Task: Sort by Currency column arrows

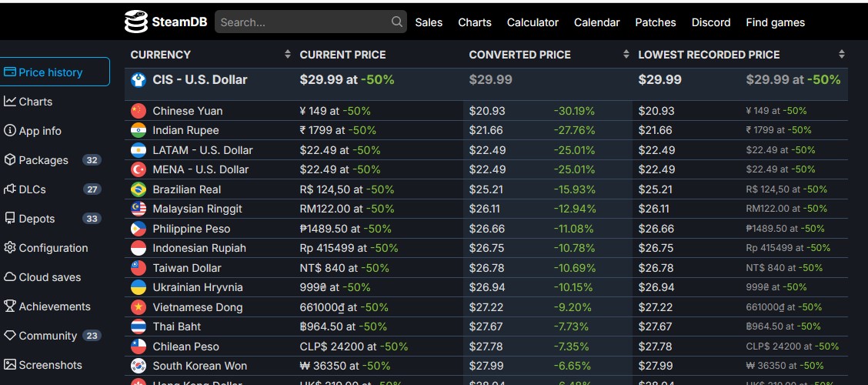Action: 288,55
